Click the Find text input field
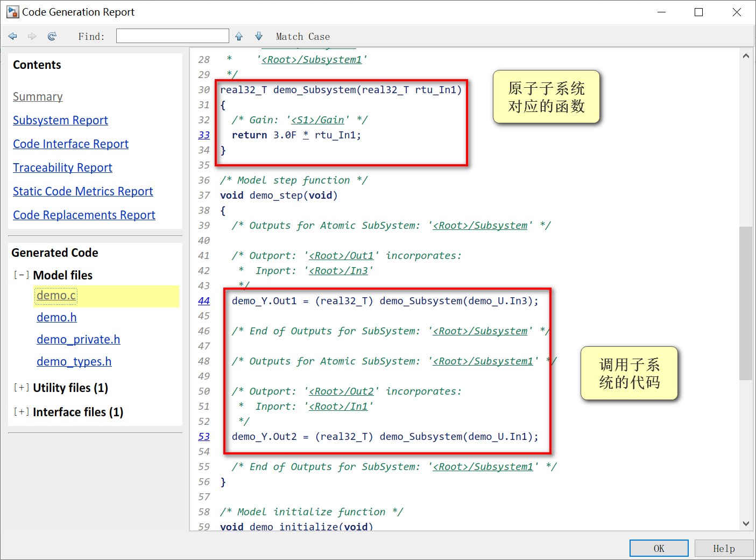 pyautogui.click(x=173, y=36)
